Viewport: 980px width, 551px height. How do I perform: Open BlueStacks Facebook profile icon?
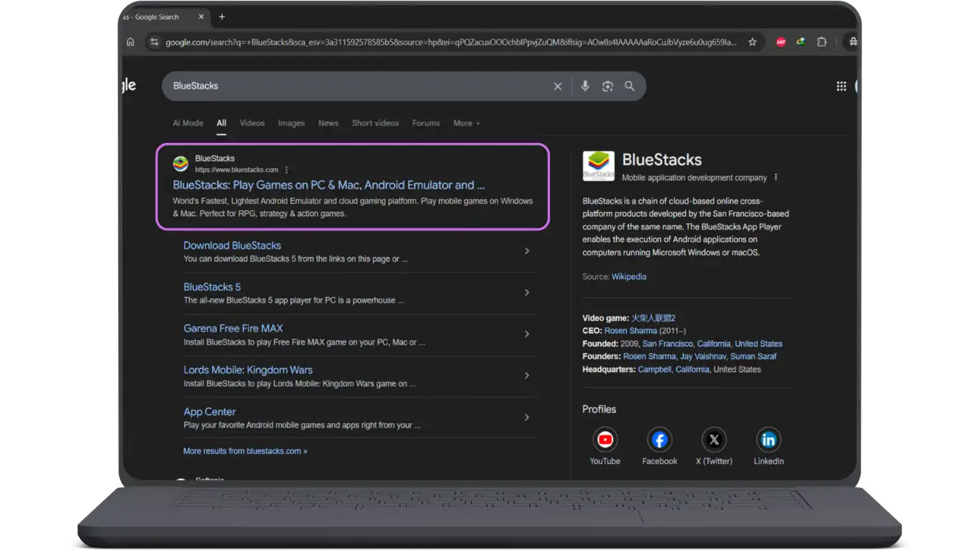pos(659,440)
